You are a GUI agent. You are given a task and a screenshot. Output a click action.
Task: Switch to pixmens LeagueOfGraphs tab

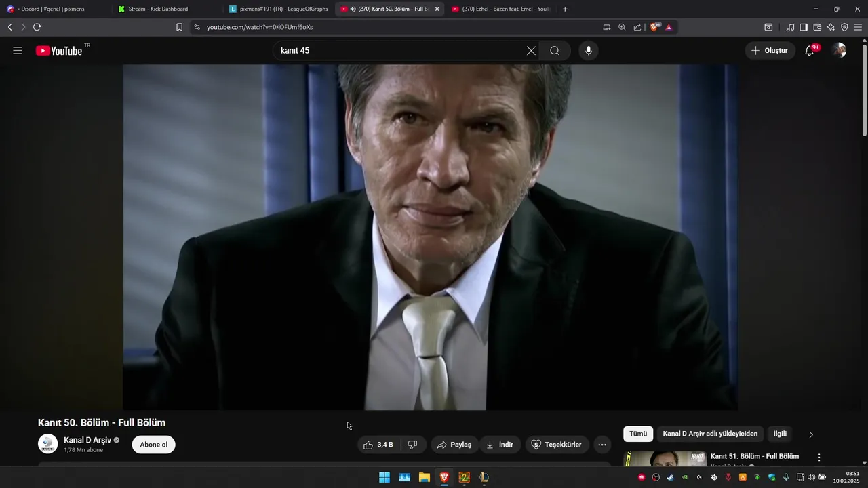pos(278,9)
